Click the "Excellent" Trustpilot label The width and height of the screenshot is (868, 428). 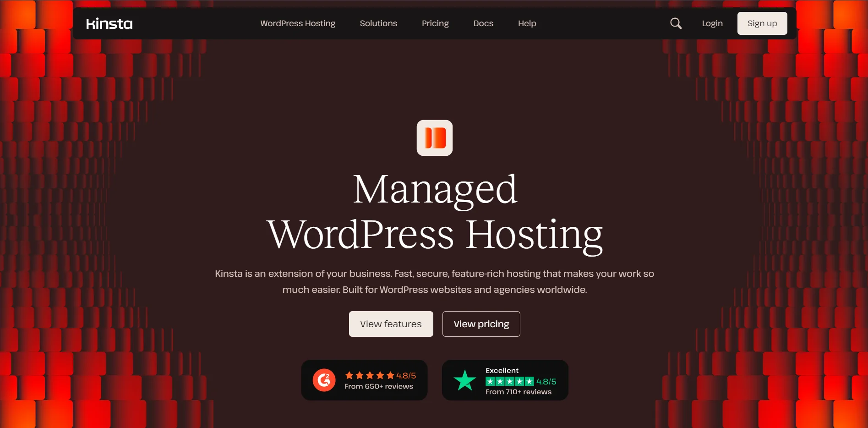coord(502,370)
